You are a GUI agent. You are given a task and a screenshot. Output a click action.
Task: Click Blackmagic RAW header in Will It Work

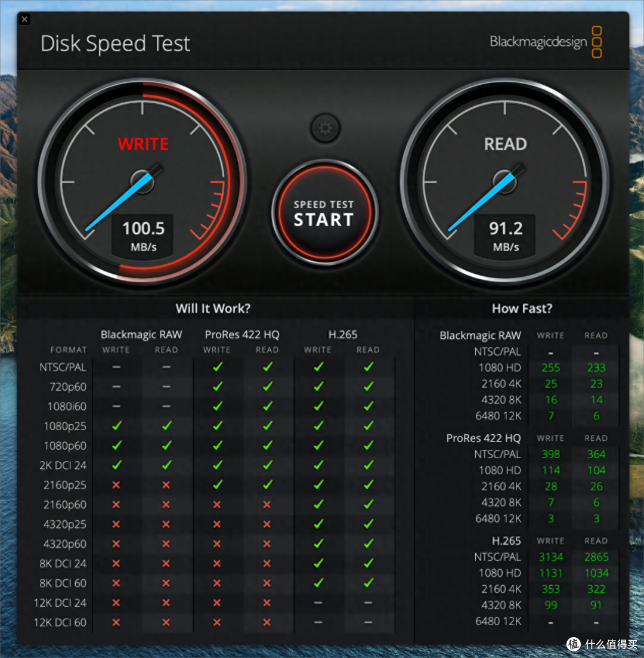(x=141, y=335)
